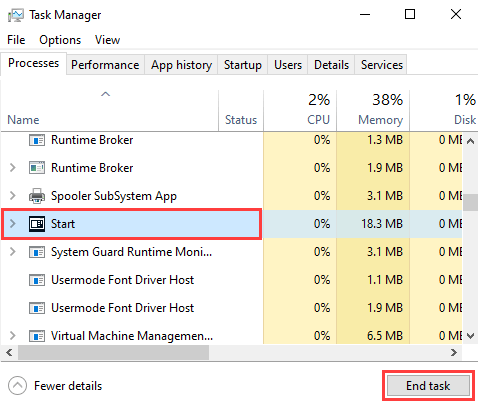Expand the Virtual Machine Management entry

(13, 336)
